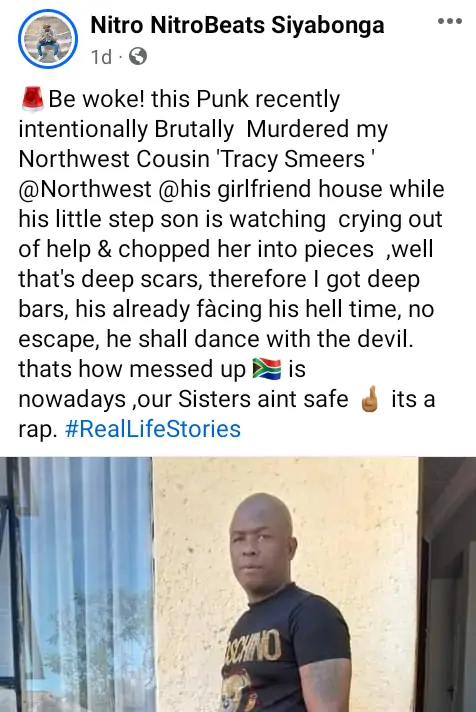This screenshot has width=476, height=712.
Task: Tap the blue story ring around avatar
Action: pos(48,39)
